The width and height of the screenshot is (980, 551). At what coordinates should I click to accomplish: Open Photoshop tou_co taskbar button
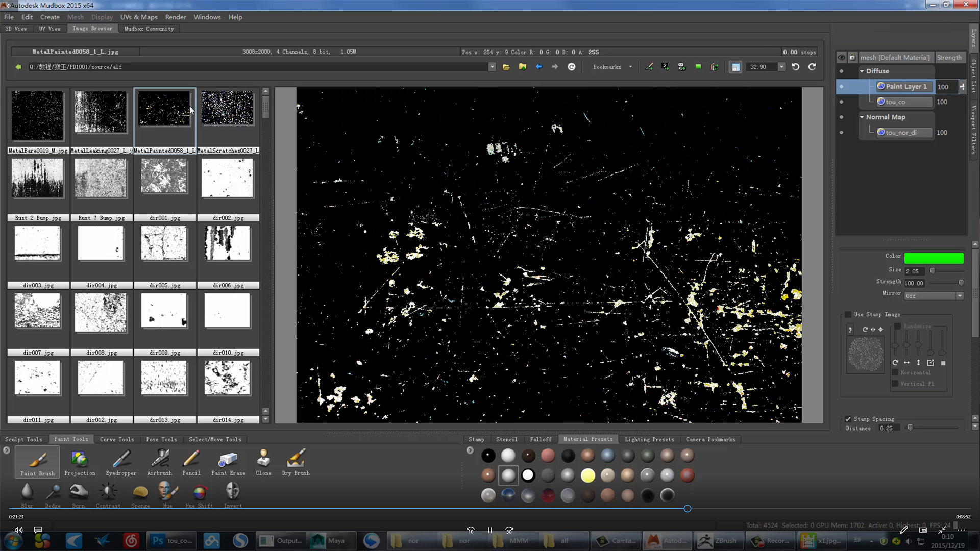click(x=173, y=541)
